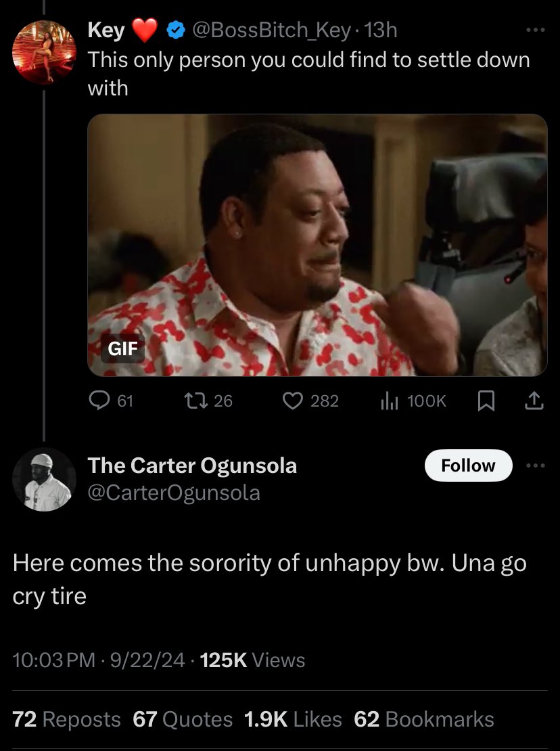Open more options beside the Follow button

point(534,465)
